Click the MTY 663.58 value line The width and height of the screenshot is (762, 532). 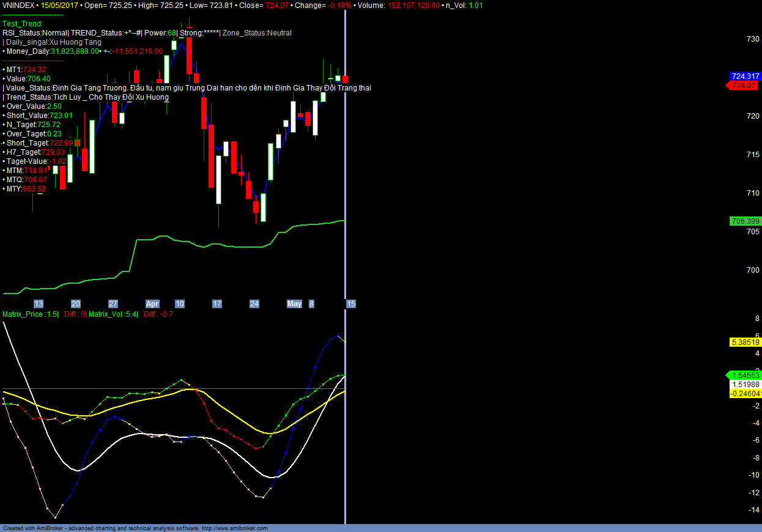24,189
